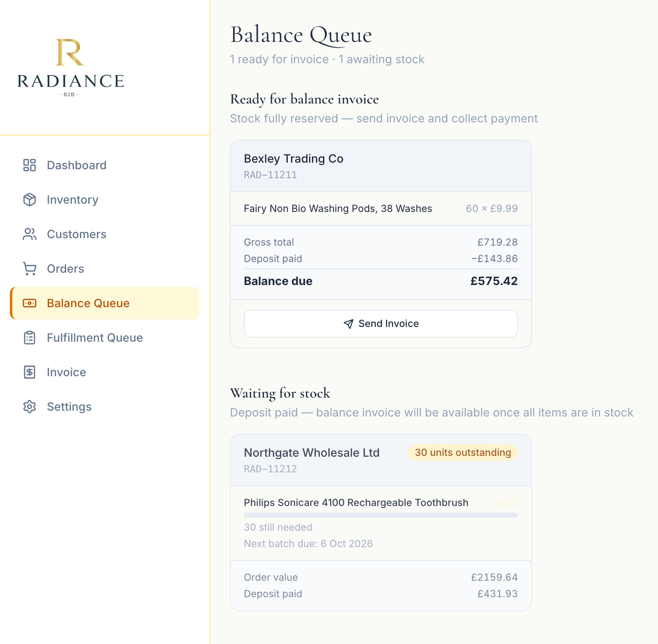Navigate to Orders

105,269
